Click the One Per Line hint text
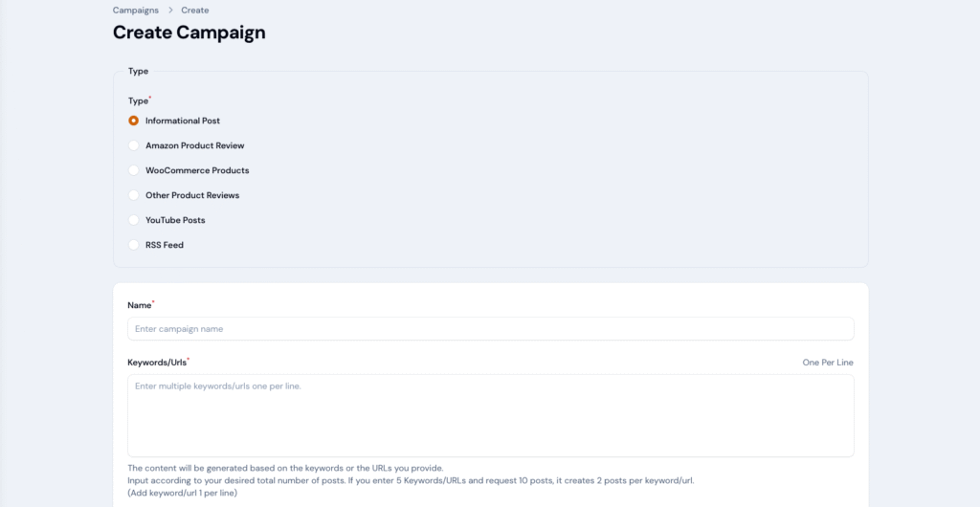Screen dimensions: 980x507 pos(828,363)
